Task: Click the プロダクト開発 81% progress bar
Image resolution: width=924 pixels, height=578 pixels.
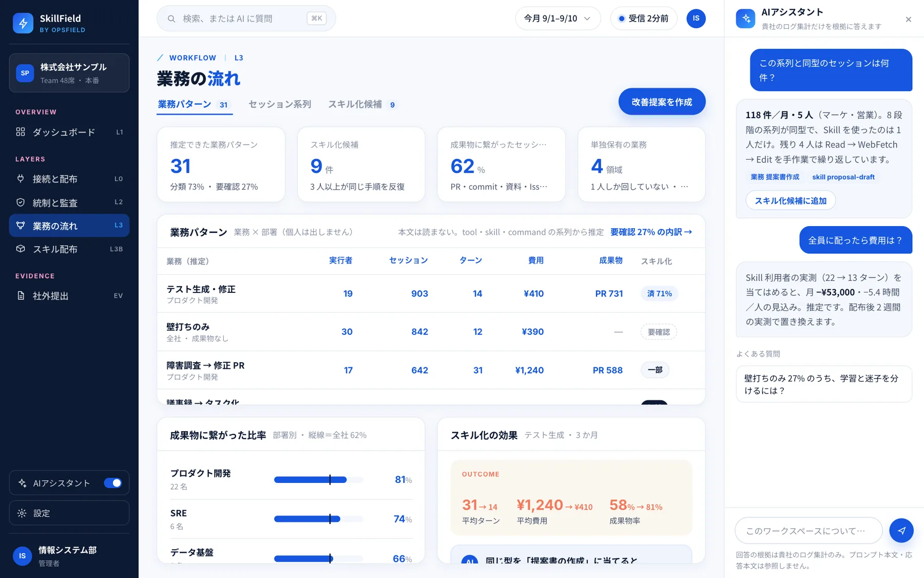Action: tap(318, 480)
